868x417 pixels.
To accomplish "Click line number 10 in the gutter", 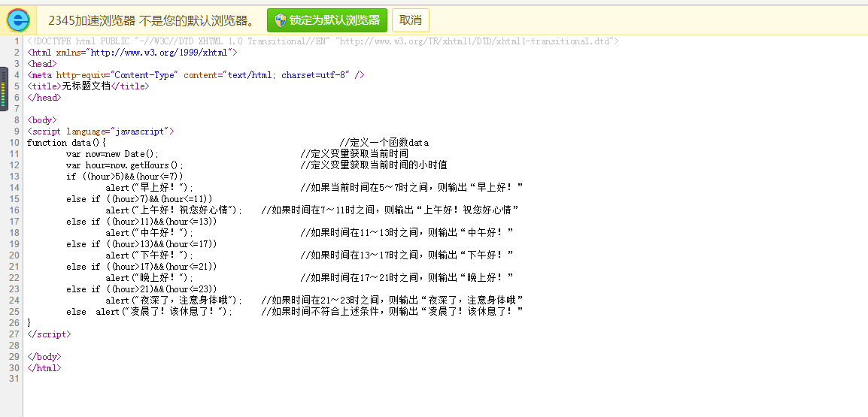I will click(14, 143).
